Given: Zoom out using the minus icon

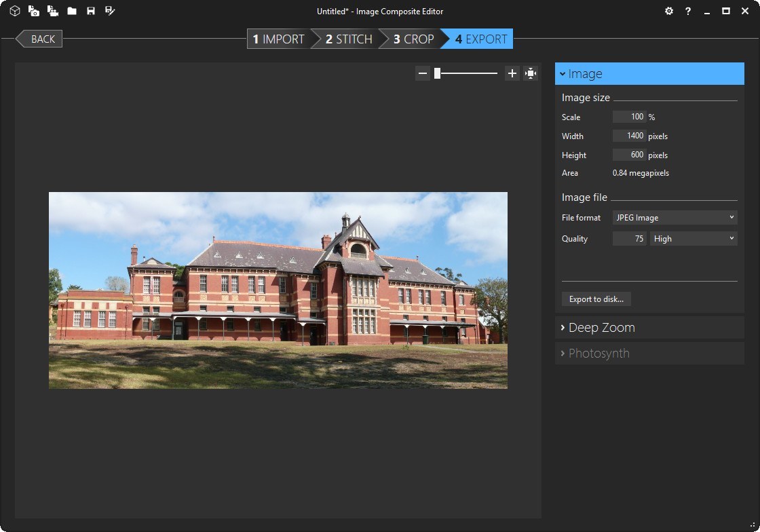Looking at the screenshot, I should (x=423, y=73).
